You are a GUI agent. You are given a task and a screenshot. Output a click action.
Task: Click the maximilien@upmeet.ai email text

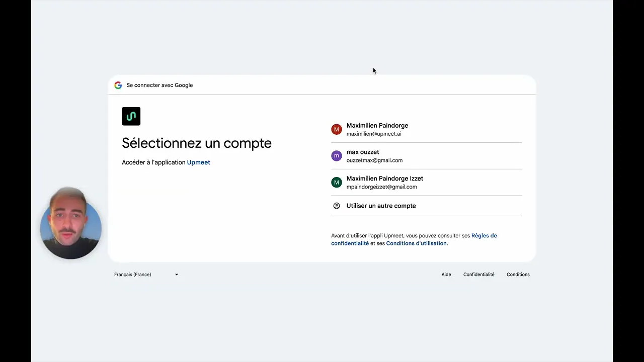point(374,134)
